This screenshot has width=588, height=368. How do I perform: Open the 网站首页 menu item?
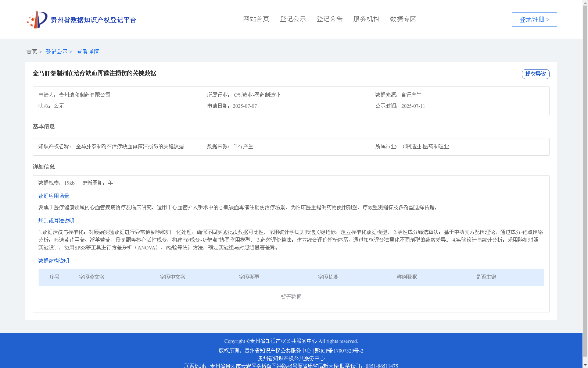coord(256,19)
